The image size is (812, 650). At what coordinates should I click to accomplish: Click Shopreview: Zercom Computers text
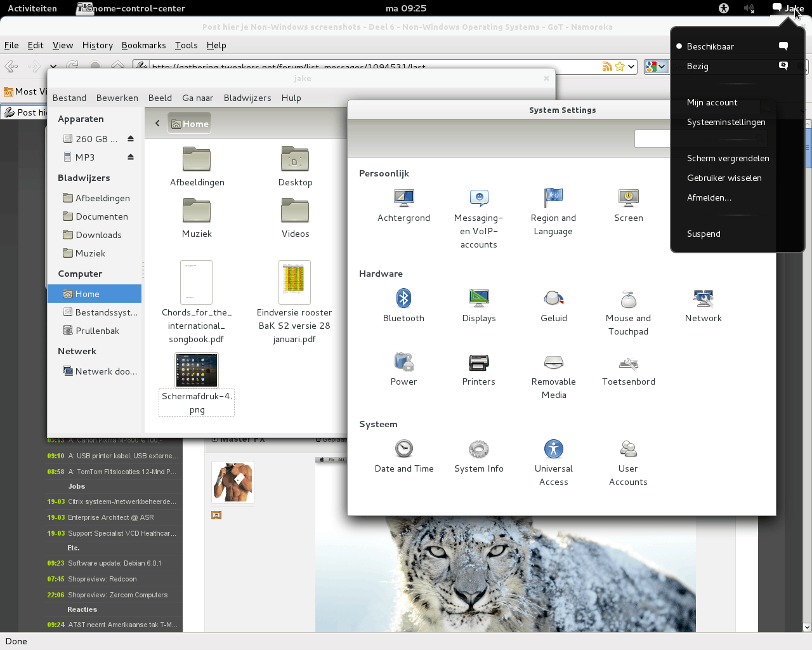coord(118,595)
